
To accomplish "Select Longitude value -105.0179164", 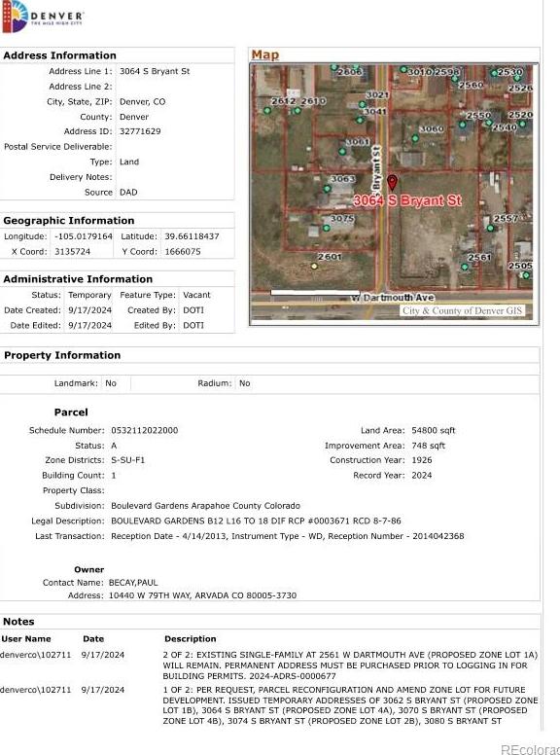I will (x=84, y=236).
